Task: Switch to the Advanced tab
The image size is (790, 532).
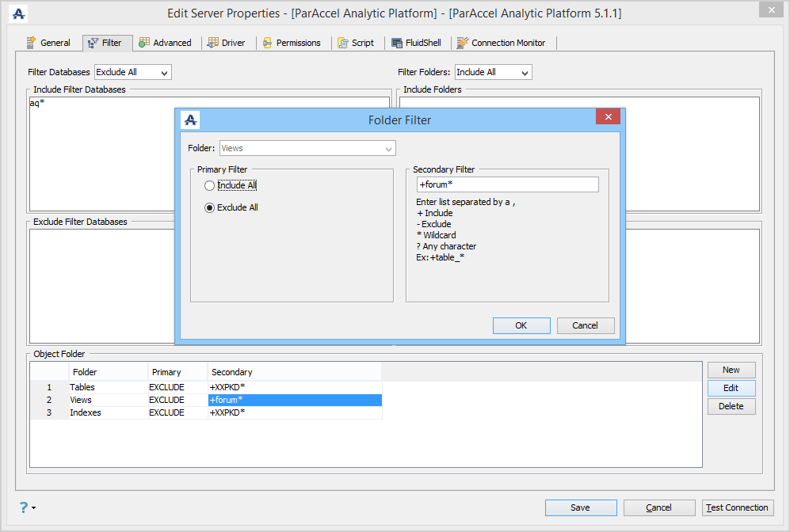Action: [166, 43]
